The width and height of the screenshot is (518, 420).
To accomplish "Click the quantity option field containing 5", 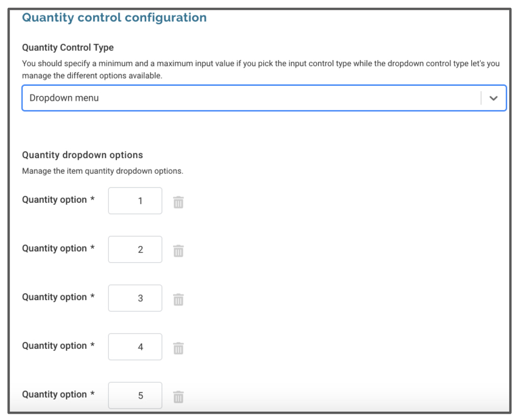I will click(135, 395).
